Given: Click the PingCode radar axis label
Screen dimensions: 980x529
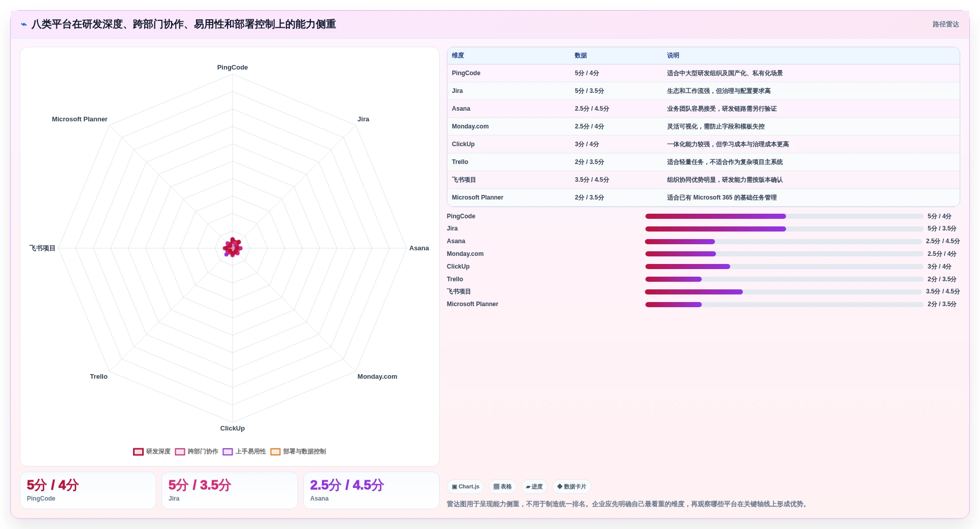Looking at the screenshot, I should coord(233,68).
